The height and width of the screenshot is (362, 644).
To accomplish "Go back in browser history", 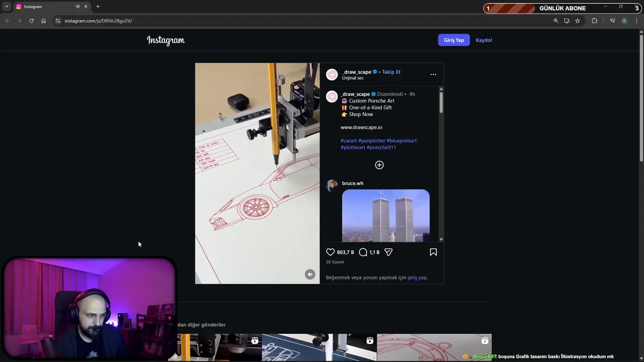I will coord(7,21).
